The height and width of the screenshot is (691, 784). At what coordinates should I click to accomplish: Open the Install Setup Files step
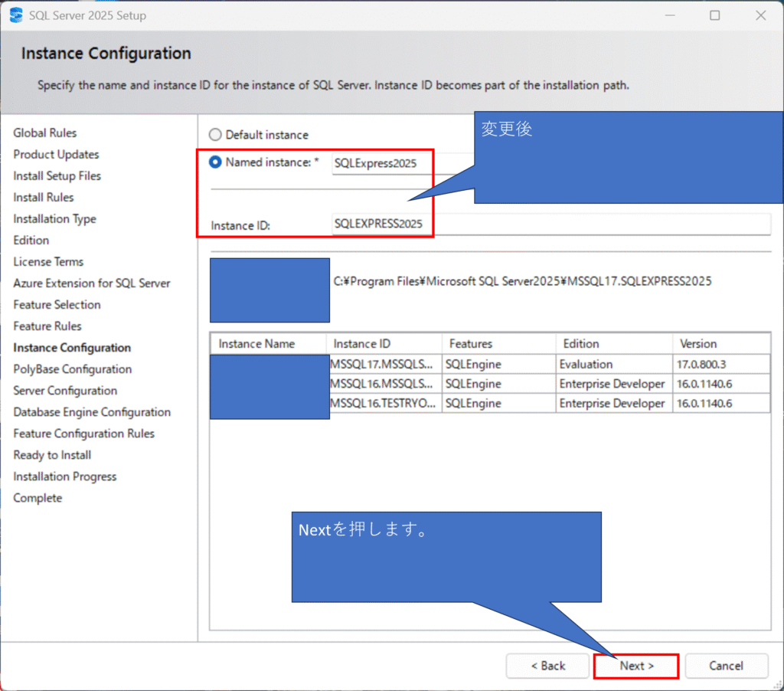57,176
